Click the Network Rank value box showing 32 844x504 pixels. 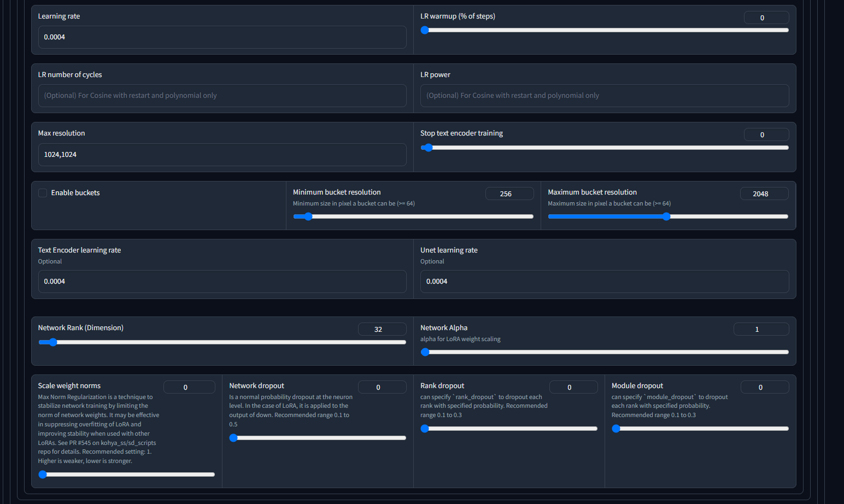tap(382, 329)
